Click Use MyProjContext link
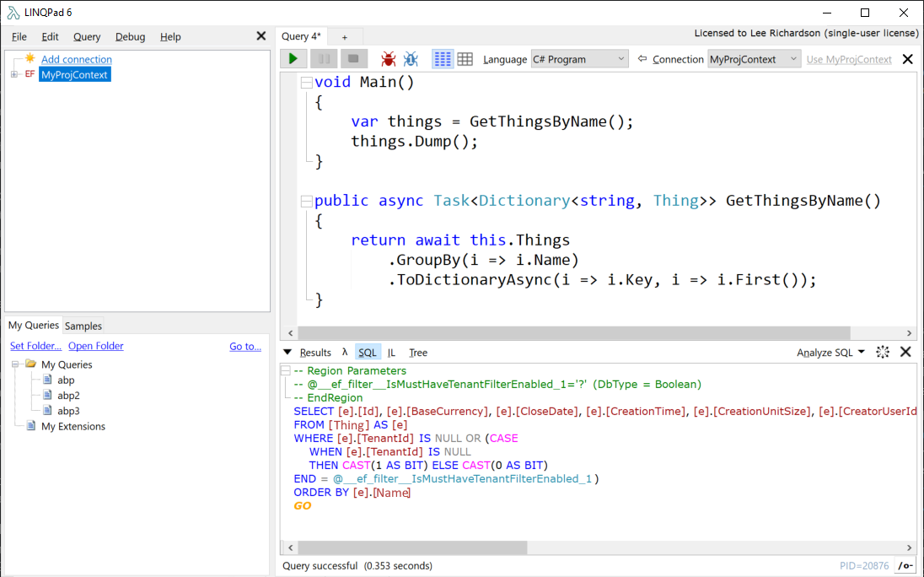The image size is (924, 577). [849, 60]
